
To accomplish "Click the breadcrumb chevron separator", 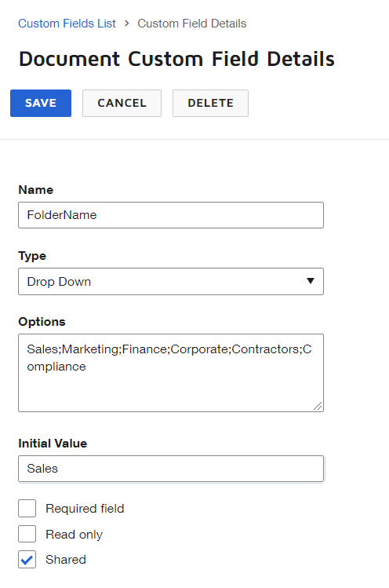I will (x=127, y=24).
